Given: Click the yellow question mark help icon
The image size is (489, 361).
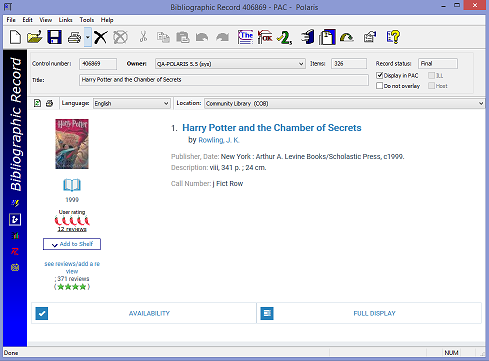Looking at the screenshot, I should [x=393, y=37].
